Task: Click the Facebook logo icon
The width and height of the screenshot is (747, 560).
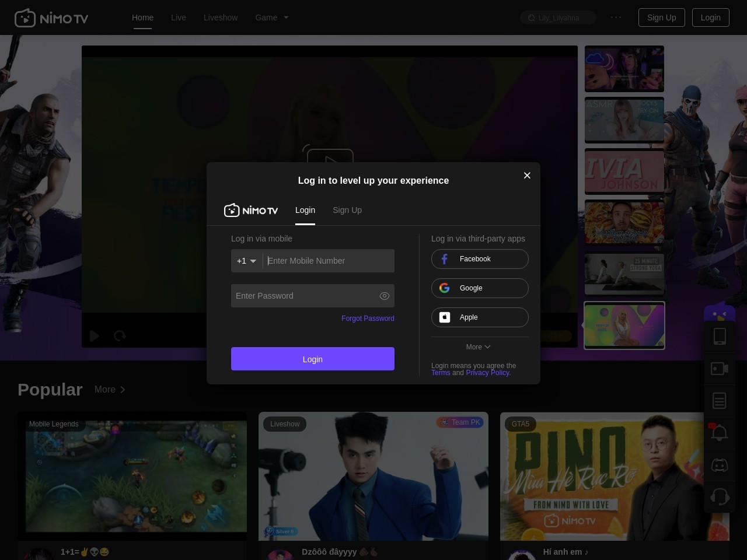Action: pyautogui.click(x=445, y=259)
